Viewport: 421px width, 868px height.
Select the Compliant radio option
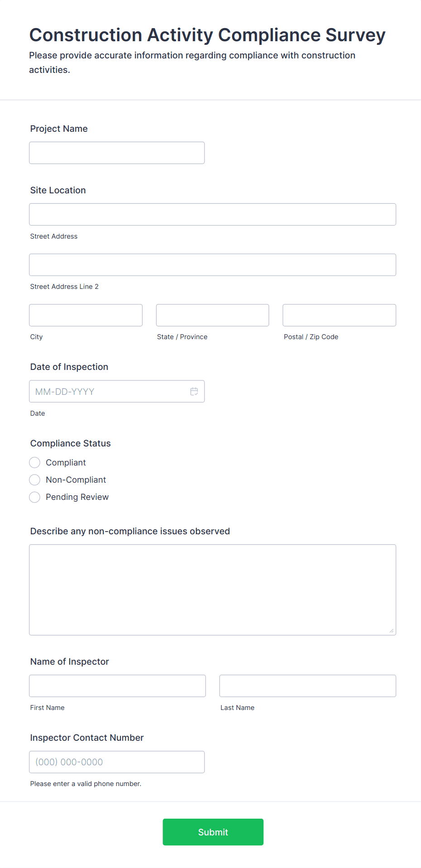pos(34,462)
